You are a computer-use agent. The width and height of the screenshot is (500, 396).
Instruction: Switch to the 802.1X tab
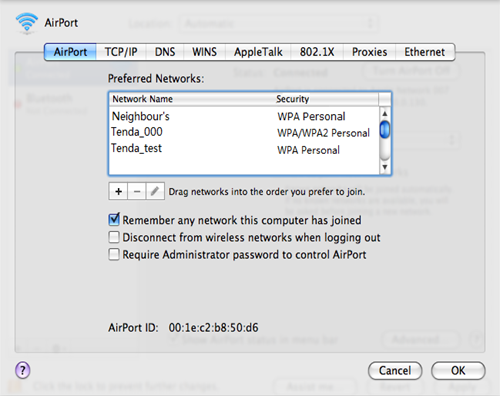[317, 52]
